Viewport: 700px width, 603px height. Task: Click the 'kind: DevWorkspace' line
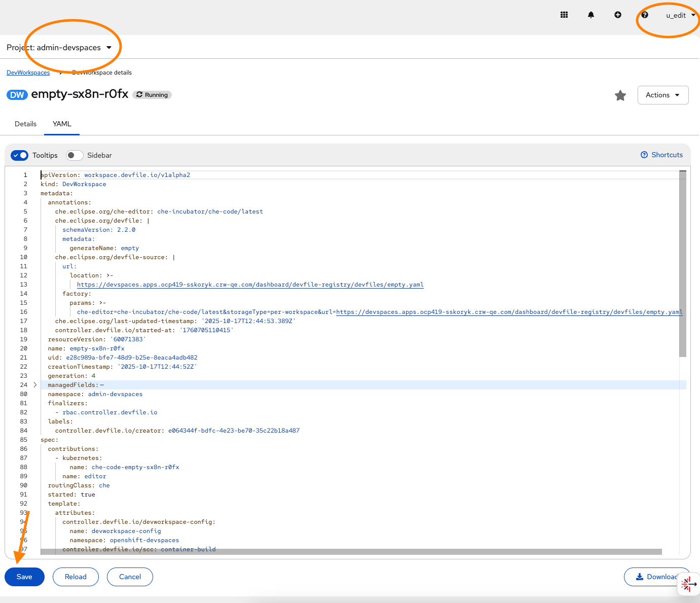coord(73,184)
